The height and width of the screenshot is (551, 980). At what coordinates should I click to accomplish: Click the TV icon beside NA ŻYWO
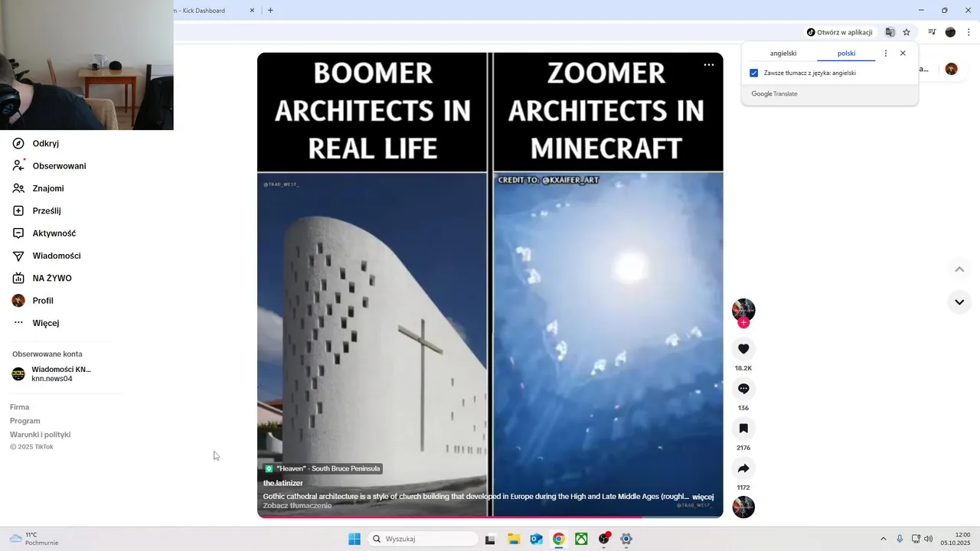click(x=18, y=278)
